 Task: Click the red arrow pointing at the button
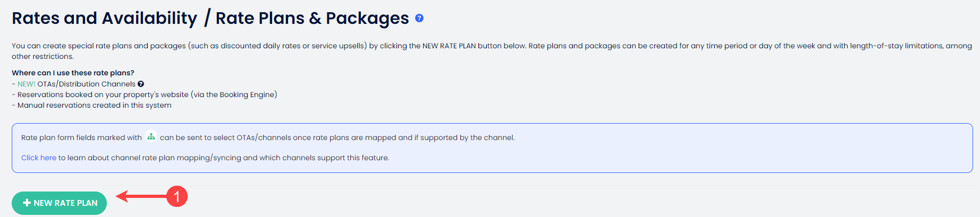(141, 196)
